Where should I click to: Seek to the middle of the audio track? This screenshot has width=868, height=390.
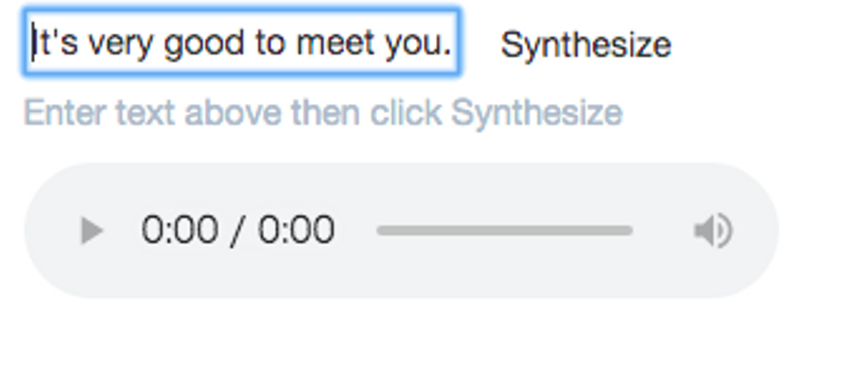click(x=505, y=230)
